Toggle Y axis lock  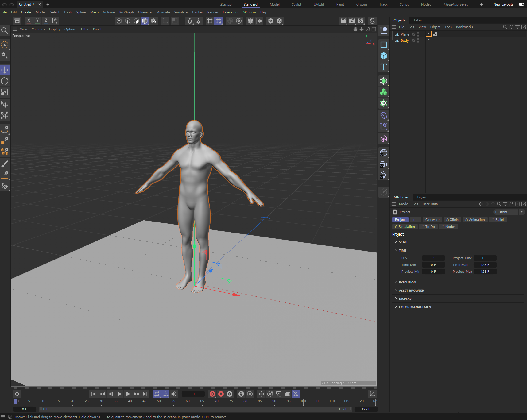[37, 21]
